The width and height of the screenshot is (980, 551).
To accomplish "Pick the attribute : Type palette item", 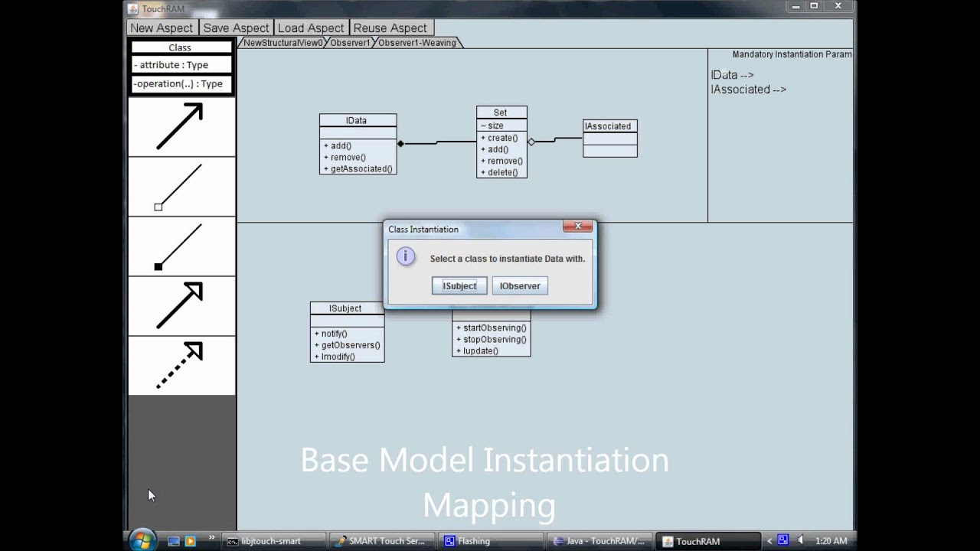I will [x=181, y=65].
